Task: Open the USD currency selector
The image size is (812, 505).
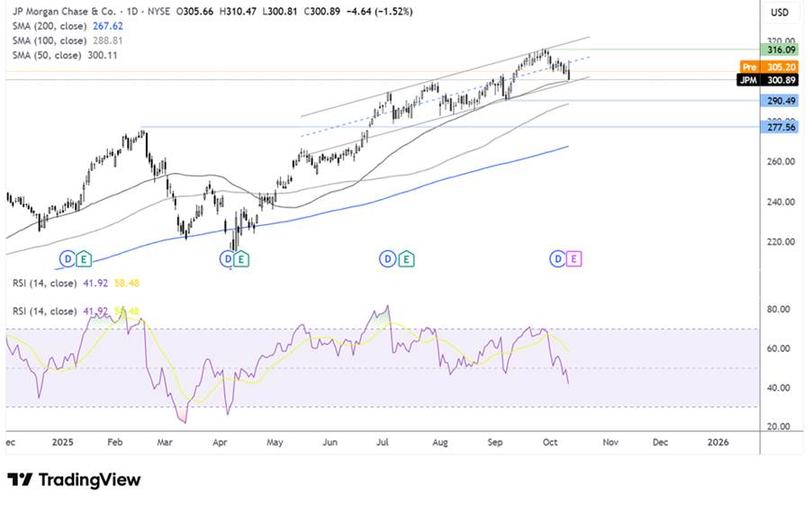Action: pos(780,13)
